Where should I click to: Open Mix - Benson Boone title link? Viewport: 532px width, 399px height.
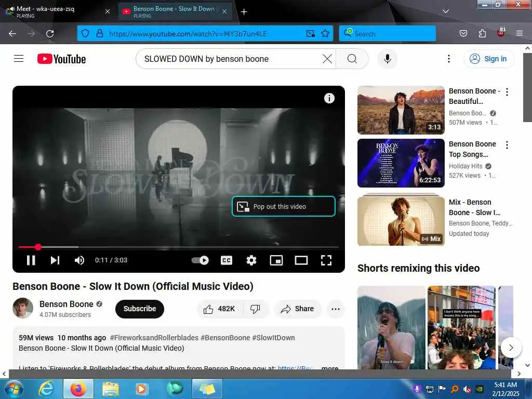pyautogui.click(x=474, y=207)
